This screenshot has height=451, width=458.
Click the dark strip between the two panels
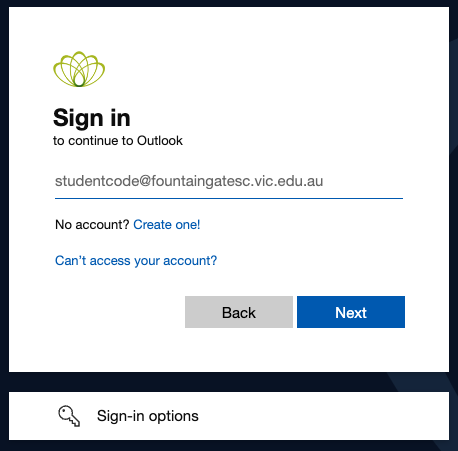pyautogui.click(x=229, y=382)
